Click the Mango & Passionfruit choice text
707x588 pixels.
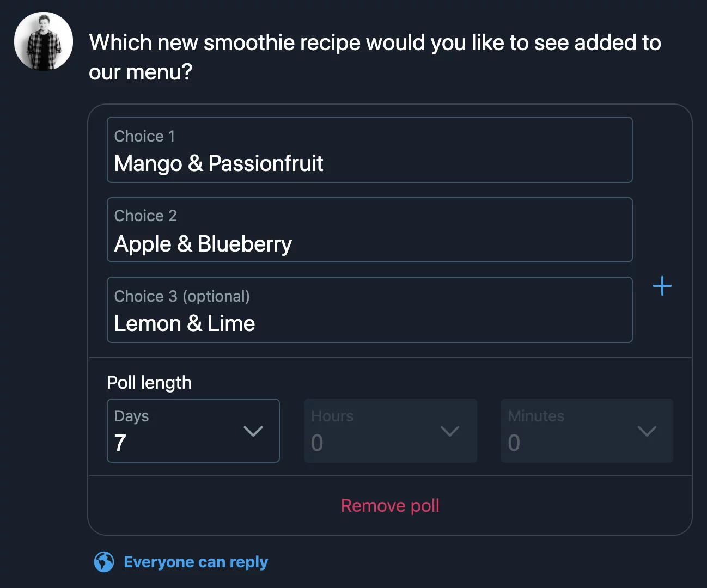coord(218,163)
